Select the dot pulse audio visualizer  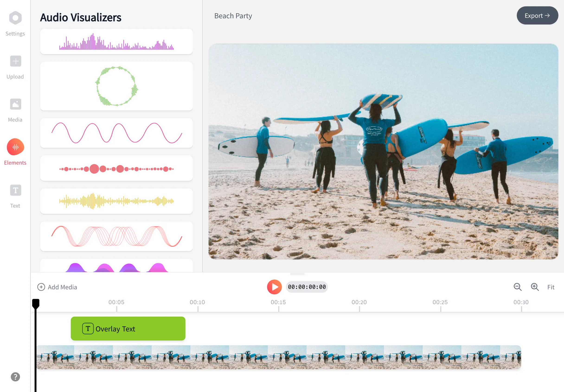pyautogui.click(x=116, y=168)
